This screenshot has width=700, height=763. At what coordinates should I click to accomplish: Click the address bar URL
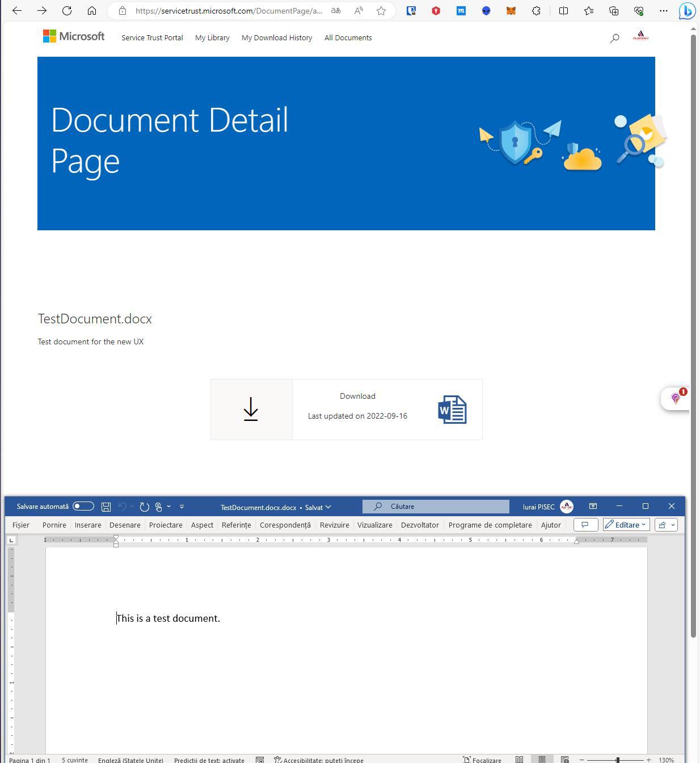tap(229, 11)
